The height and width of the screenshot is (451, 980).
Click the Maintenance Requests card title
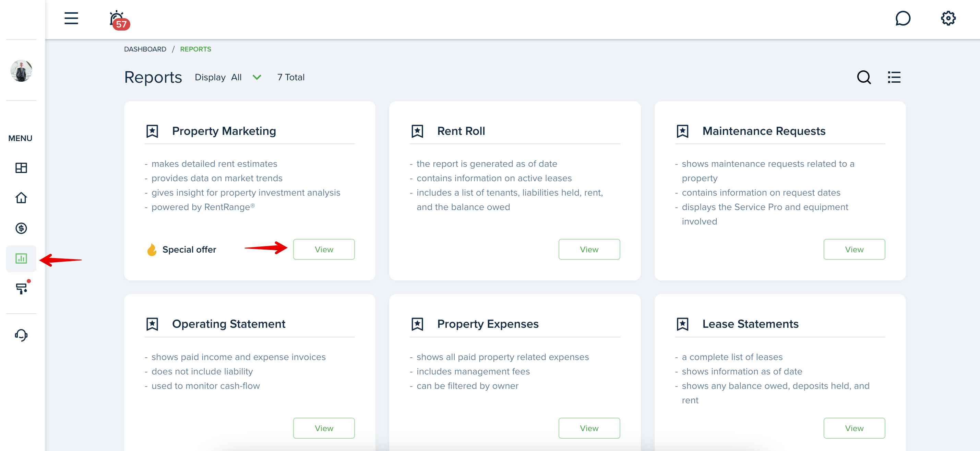[764, 131]
